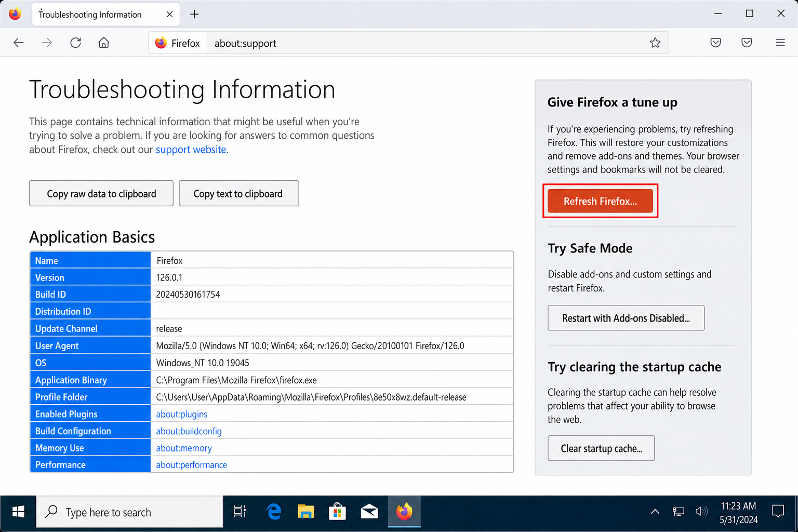
Task: Open the network status tray icon
Action: tap(678, 512)
